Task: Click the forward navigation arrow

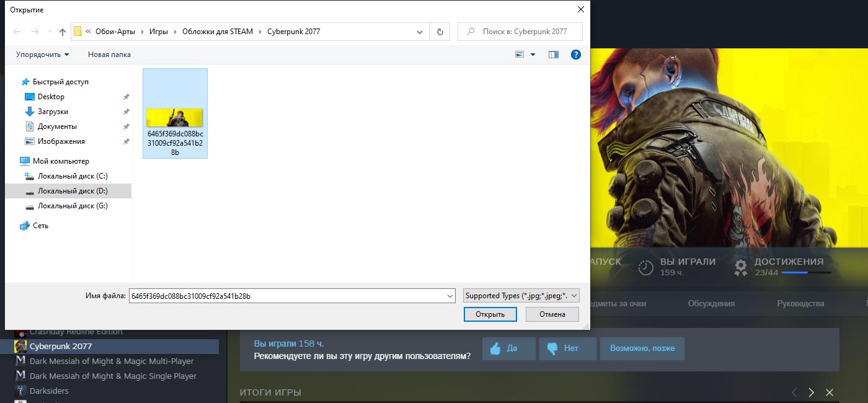Action: click(x=36, y=32)
